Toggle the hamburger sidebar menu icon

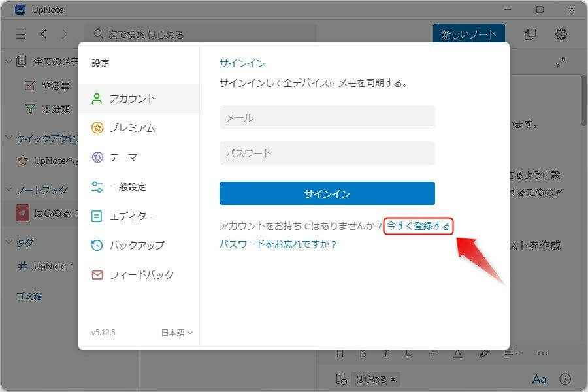point(21,35)
